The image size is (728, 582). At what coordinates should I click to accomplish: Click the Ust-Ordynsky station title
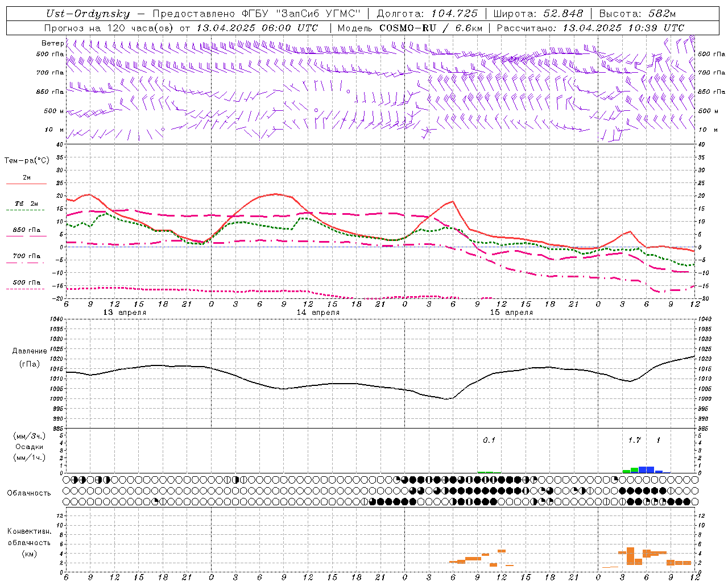tap(87, 14)
